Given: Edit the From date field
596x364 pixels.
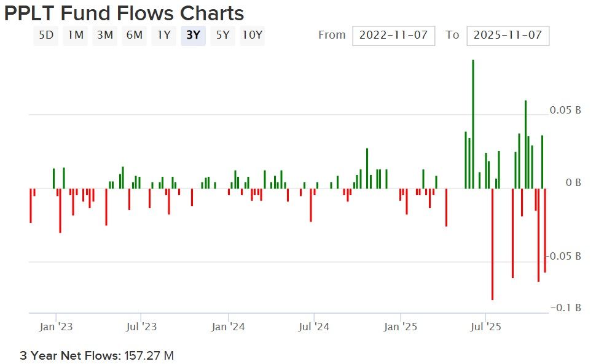Looking at the screenshot, I should tap(393, 35).
